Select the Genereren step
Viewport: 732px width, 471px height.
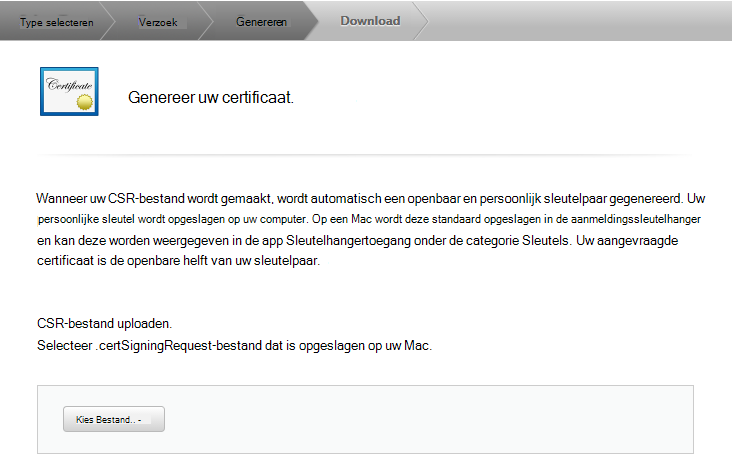(x=261, y=22)
